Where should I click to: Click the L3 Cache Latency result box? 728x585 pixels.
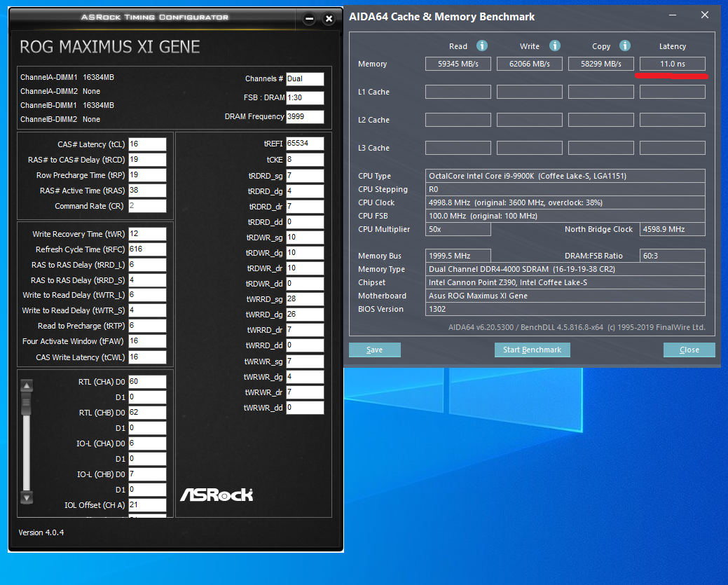click(672, 148)
